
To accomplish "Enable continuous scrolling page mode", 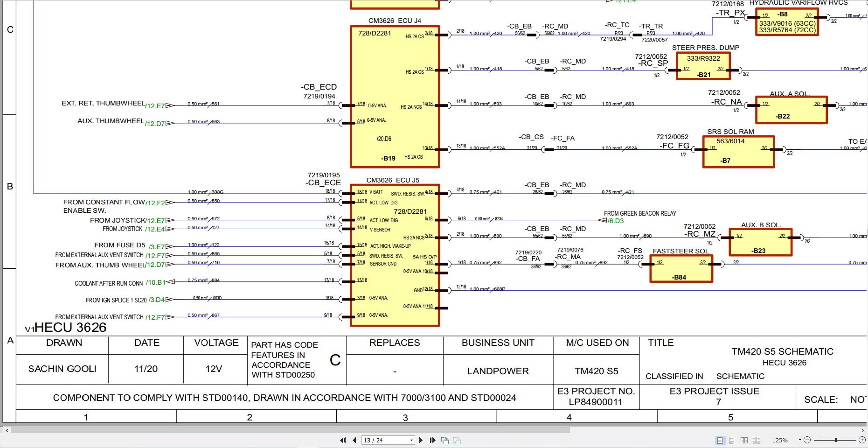I will point(732,440).
